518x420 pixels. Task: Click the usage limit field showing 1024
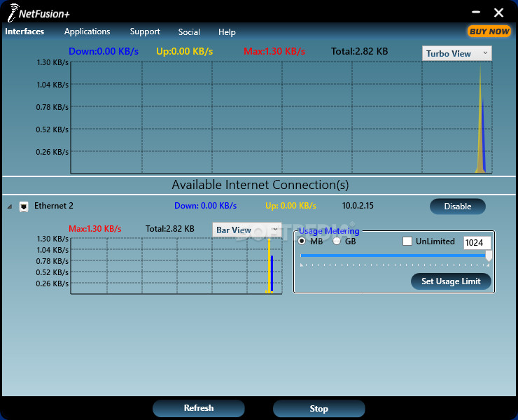[x=477, y=242]
